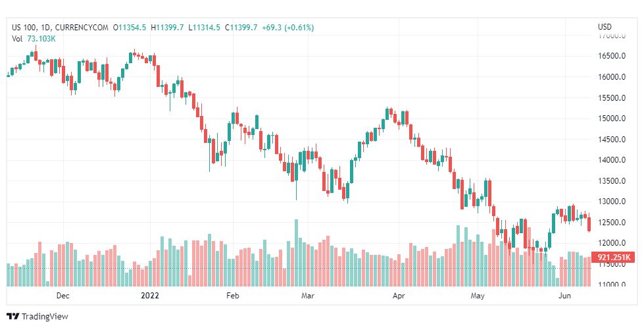Screen dimensions: 644x328
Task: Click the 2022 time axis label
Action: pos(150,296)
